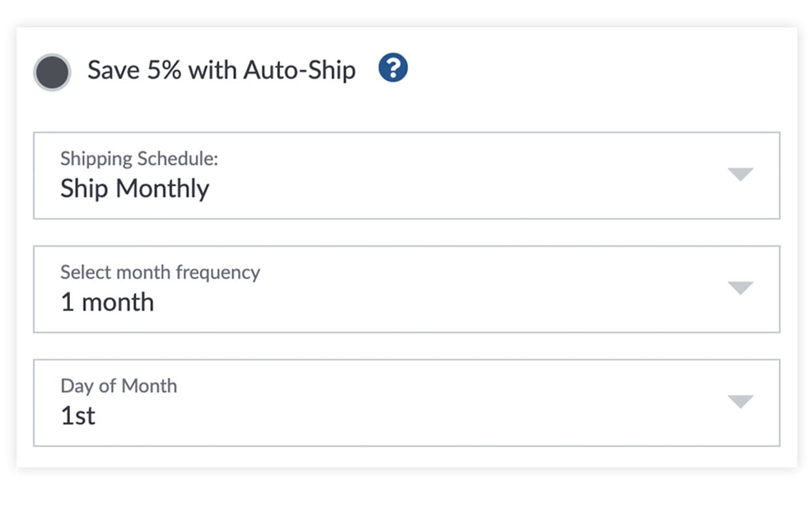
Task: Change frequency from 1 month via triangle
Action: (x=740, y=288)
